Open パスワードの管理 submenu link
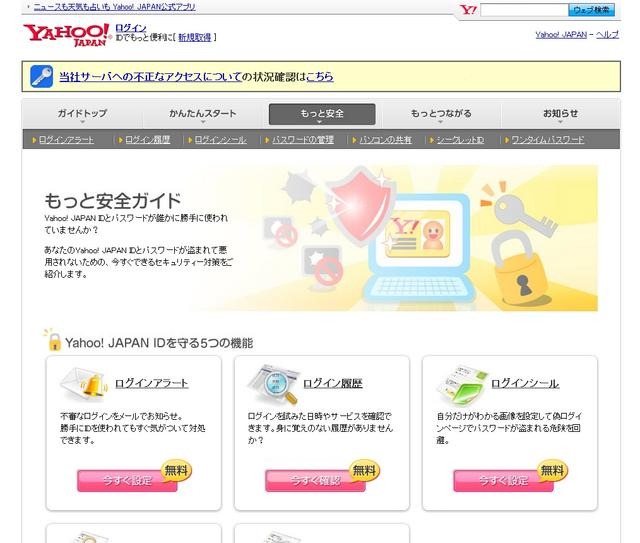The image size is (640, 543). pyautogui.click(x=302, y=140)
